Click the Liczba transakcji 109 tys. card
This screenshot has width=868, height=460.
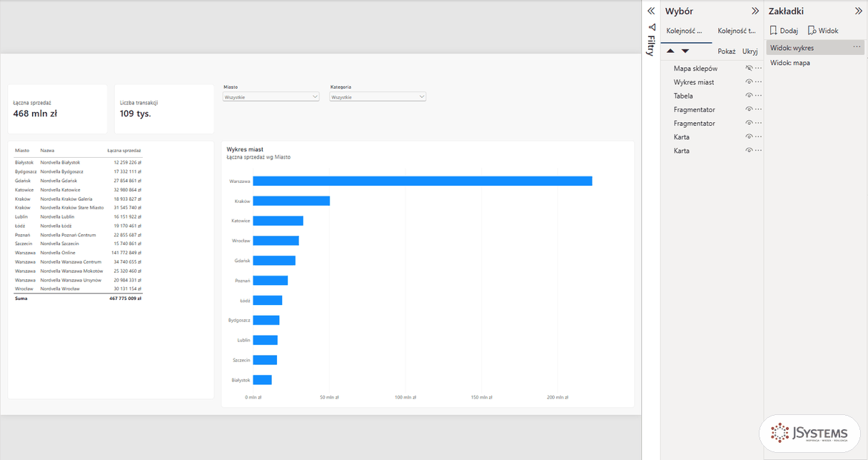pos(164,109)
